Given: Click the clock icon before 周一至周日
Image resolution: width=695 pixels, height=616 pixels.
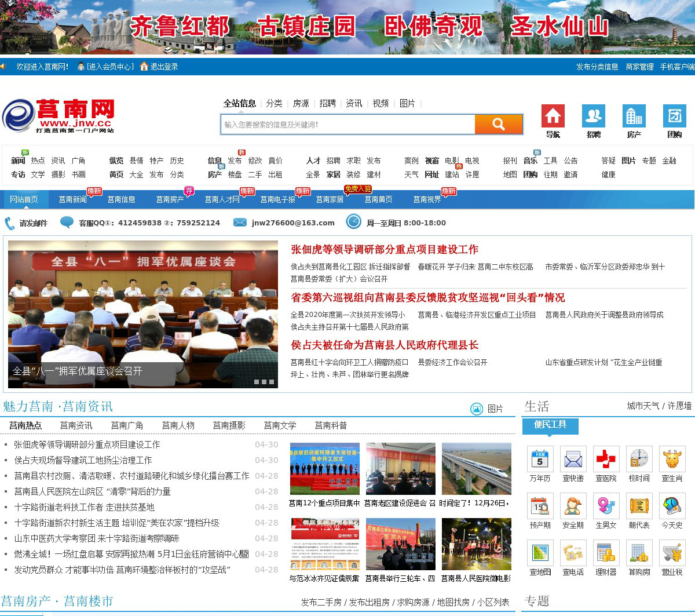Looking at the screenshot, I should coord(353,221).
